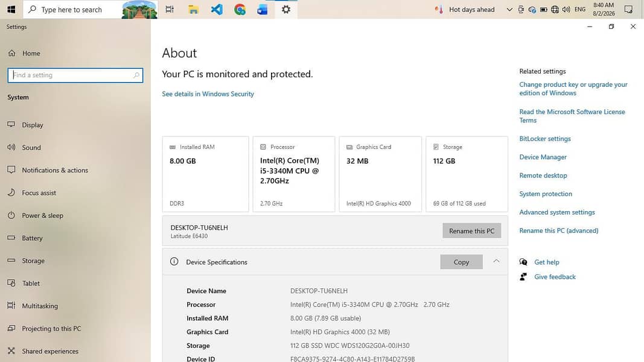Open the Hot days ahead weather widget

(465, 10)
